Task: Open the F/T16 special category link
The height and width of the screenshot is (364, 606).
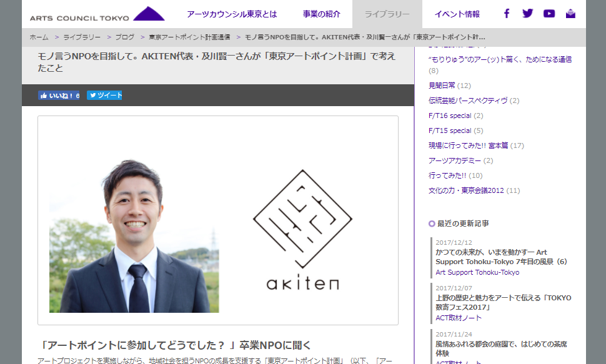Action: pyautogui.click(x=450, y=116)
